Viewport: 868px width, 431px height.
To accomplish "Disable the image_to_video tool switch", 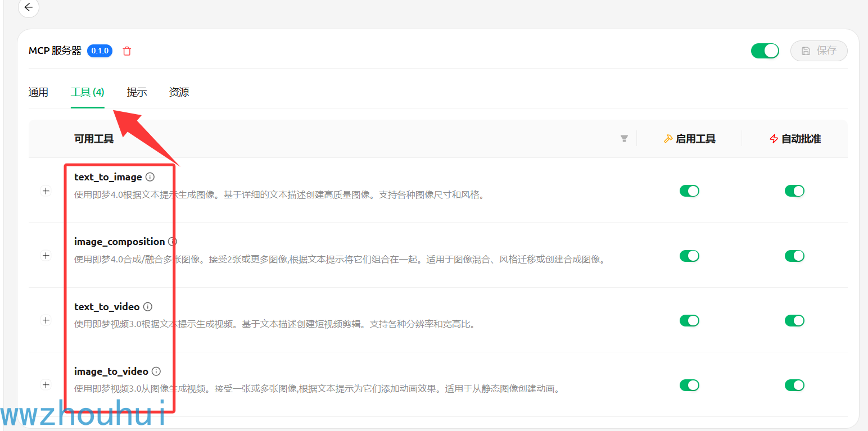I will (689, 385).
